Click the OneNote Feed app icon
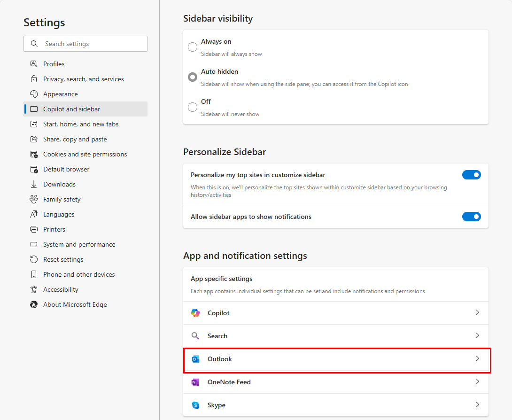Image resolution: width=512 pixels, height=420 pixels. (x=195, y=382)
